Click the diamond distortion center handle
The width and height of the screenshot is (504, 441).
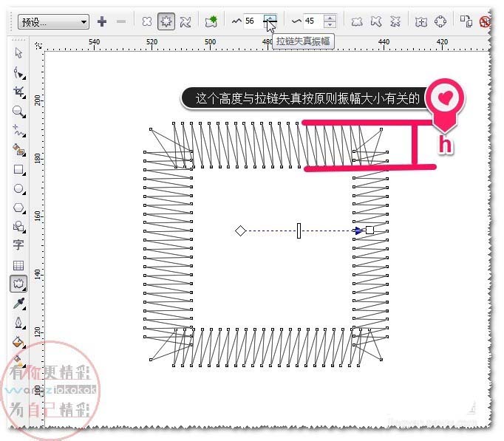point(240,230)
